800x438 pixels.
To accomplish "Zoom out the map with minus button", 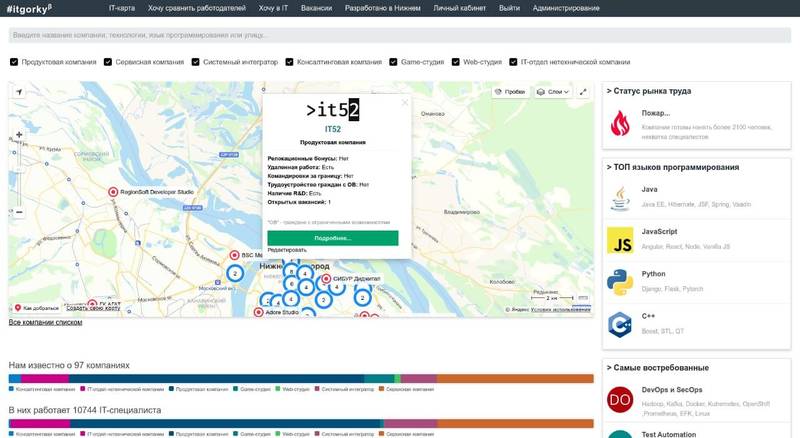I will (x=19, y=212).
